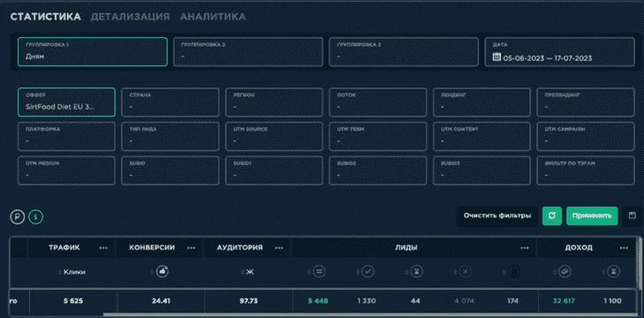This screenshot has width=644, height=318.
Task: Open the Оффер filter dropdown
Action: click(66, 102)
